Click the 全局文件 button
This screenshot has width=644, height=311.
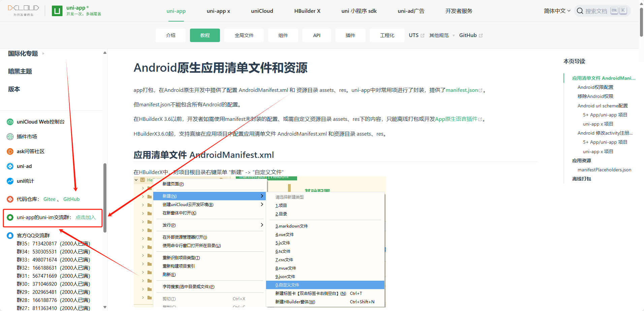point(244,35)
